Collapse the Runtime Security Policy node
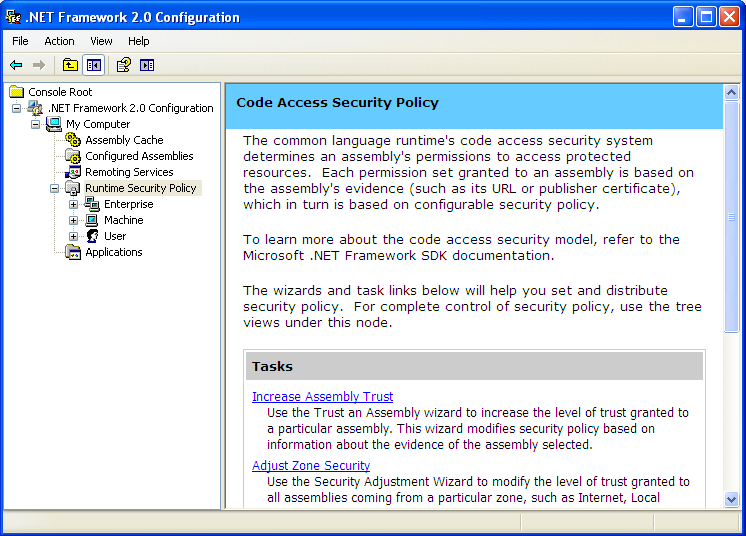Screen dimensions: 746x536 [55, 188]
